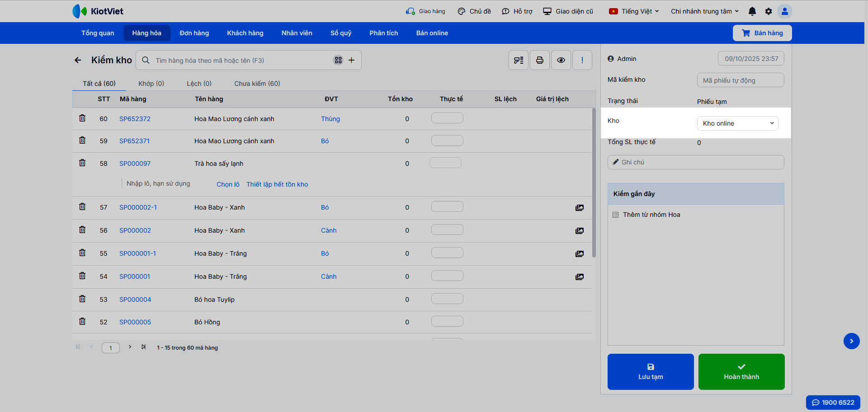Jump to last page in pagination
The image size is (868, 412).
coord(143,347)
